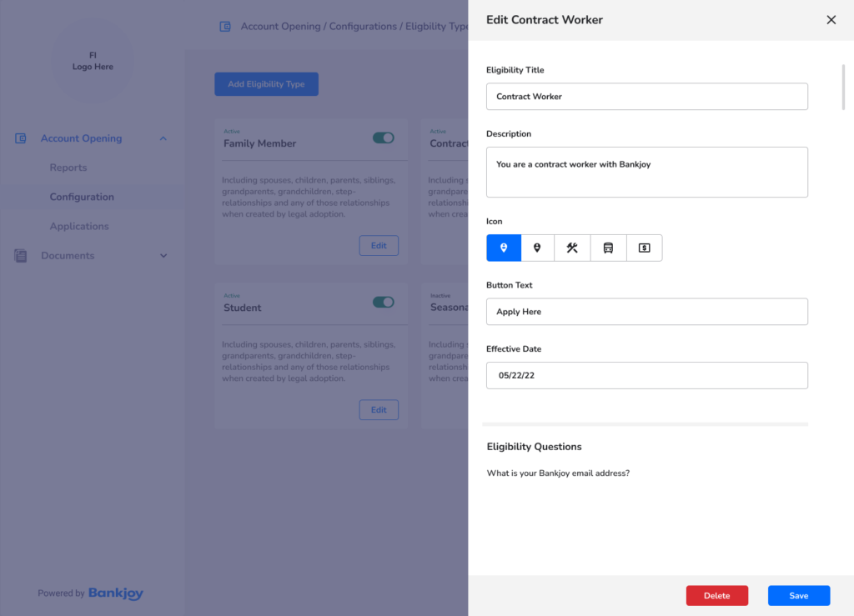Image resolution: width=854 pixels, height=616 pixels.
Task: Click the Account Opening wallet icon in sidebar
Action: [21, 138]
